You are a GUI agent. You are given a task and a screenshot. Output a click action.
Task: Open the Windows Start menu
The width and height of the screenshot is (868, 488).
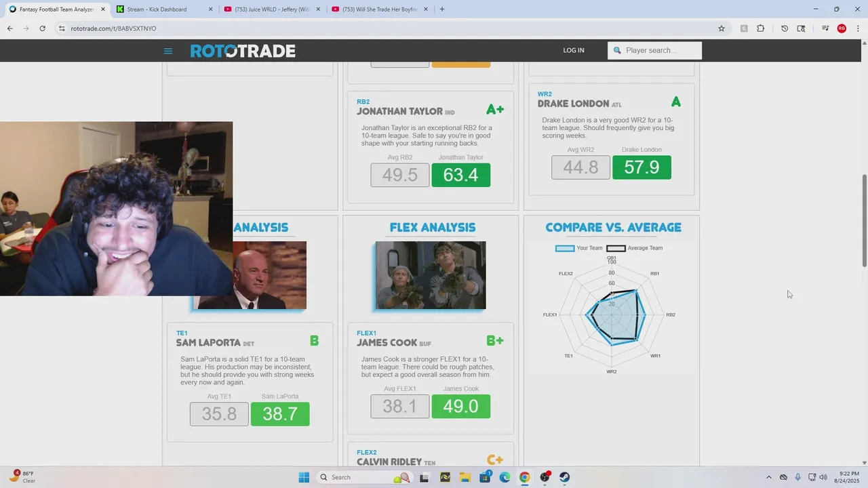(304, 477)
